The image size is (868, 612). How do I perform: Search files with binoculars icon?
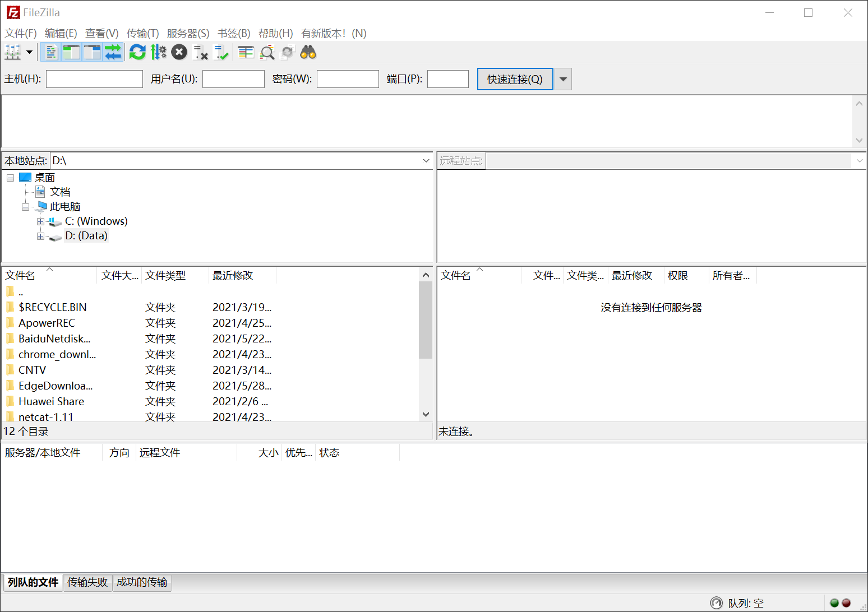pos(308,52)
